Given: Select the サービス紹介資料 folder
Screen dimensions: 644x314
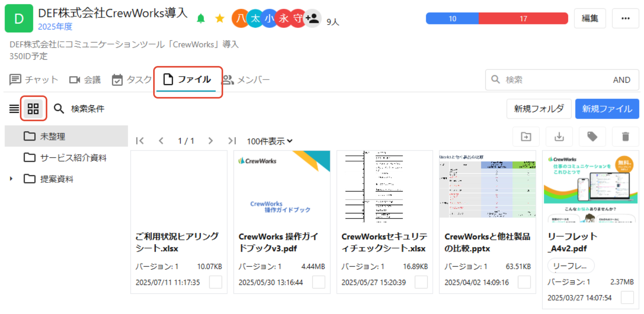Looking at the screenshot, I should 66,158.
